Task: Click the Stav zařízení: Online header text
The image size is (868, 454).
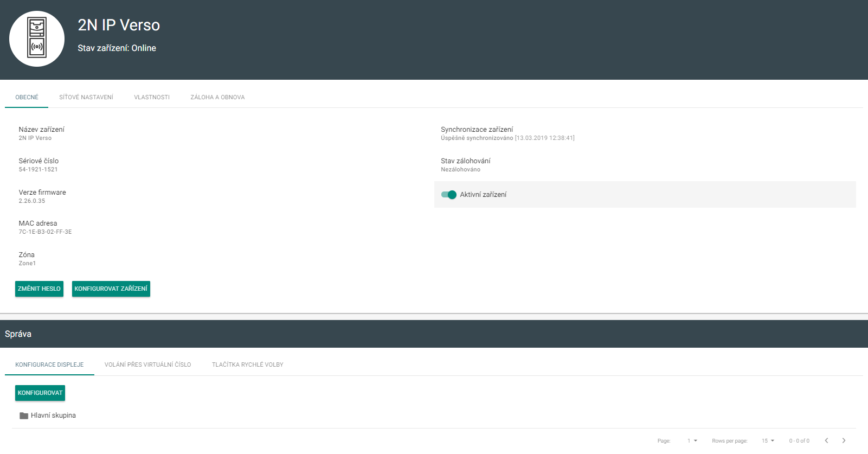Action: pos(117,48)
